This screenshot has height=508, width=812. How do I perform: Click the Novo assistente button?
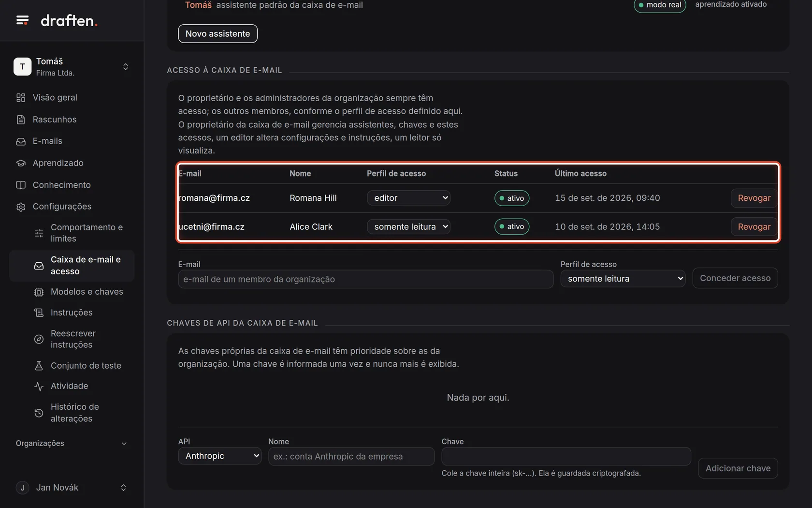coord(217,33)
